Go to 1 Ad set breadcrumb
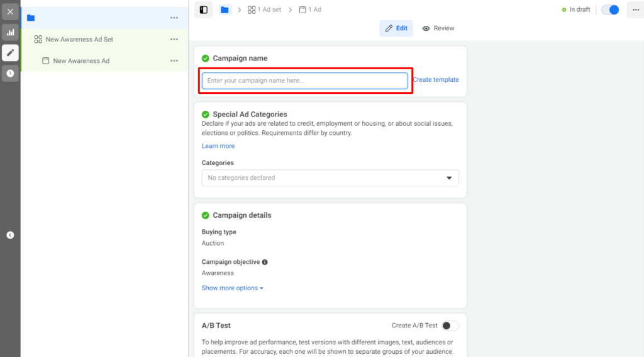 pos(265,10)
